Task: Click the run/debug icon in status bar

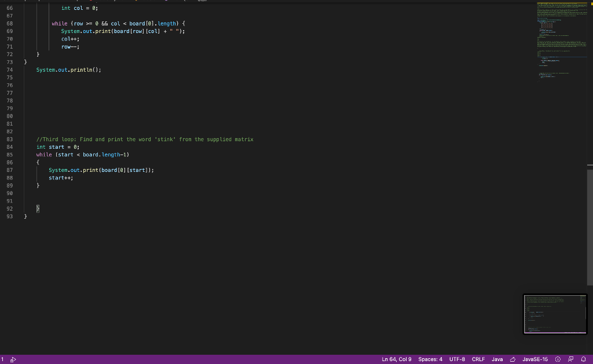Action: coord(13,359)
